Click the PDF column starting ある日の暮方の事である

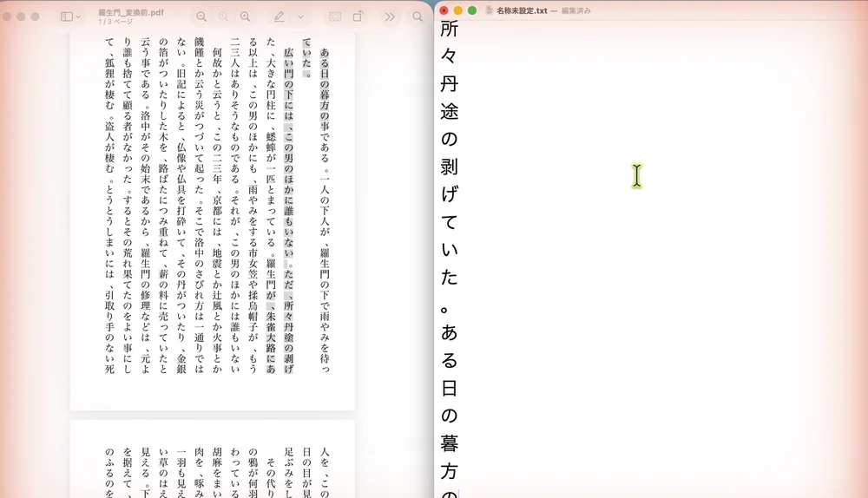325,210
